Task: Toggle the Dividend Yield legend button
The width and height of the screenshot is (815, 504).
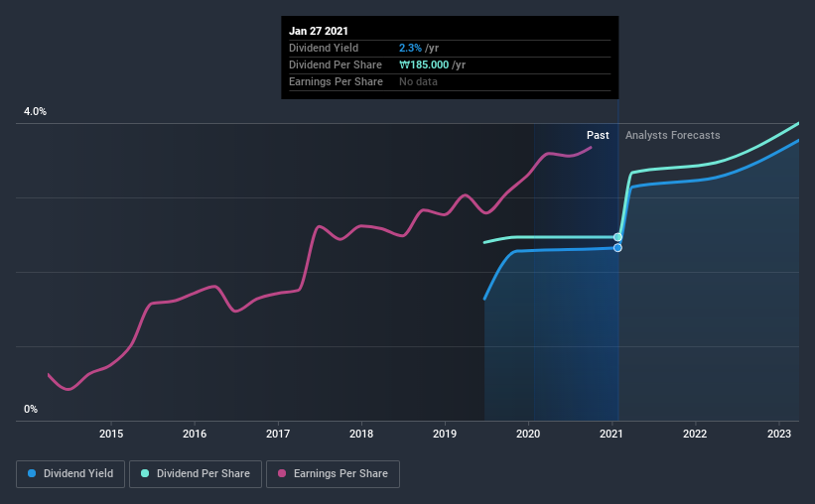Action: click(70, 474)
